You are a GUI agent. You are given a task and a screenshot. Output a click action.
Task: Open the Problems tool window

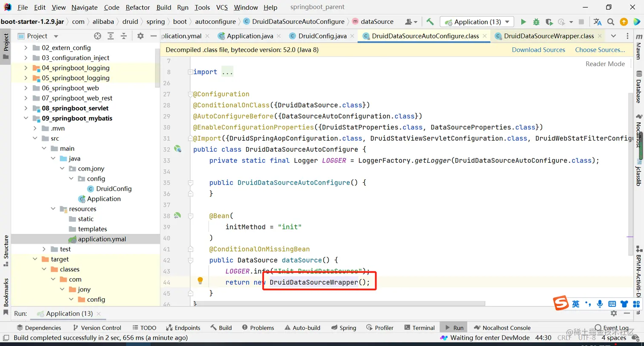[258, 328]
